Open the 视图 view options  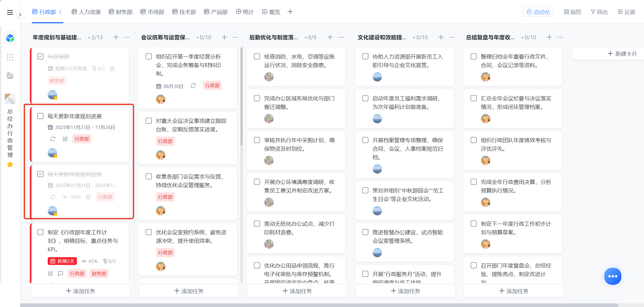click(572, 12)
